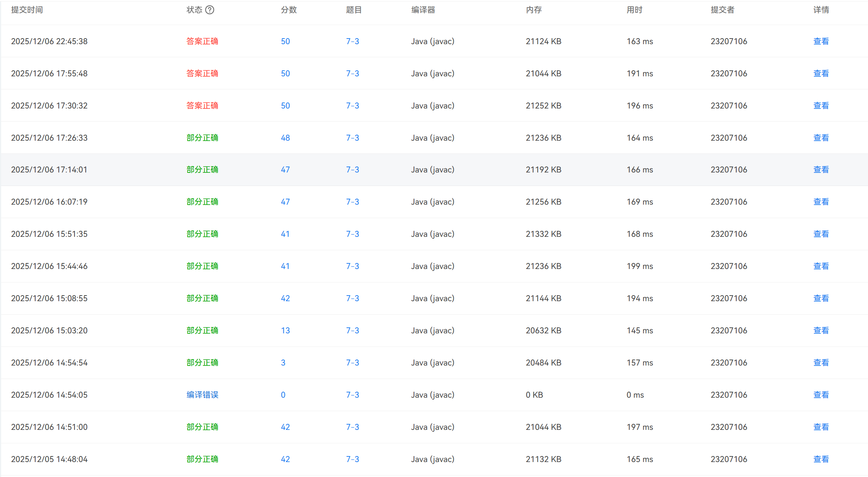Click score 13 in the 15:03:20 row
Image resolution: width=868 pixels, height=477 pixels.
[285, 330]
